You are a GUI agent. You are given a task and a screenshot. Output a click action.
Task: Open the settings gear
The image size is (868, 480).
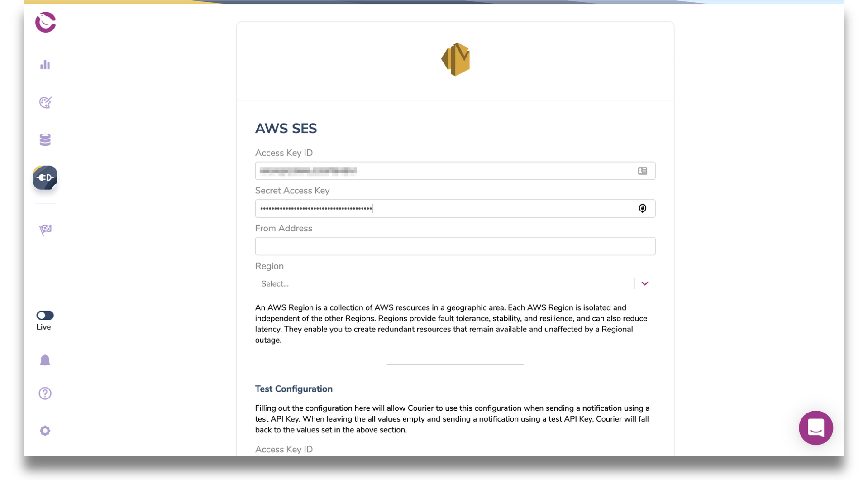[x=45, y=431]
